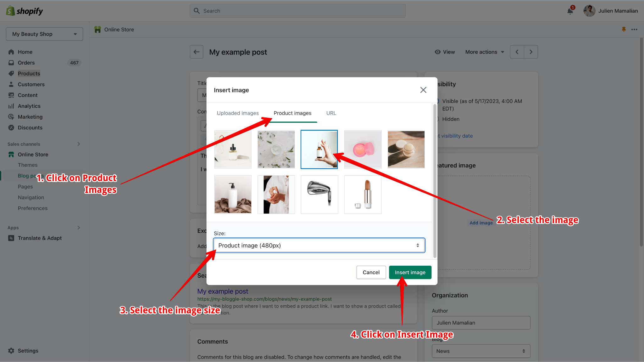Select the lipstick product image thumbnail
The image size is (644, 362).
(x=363, y=194)
